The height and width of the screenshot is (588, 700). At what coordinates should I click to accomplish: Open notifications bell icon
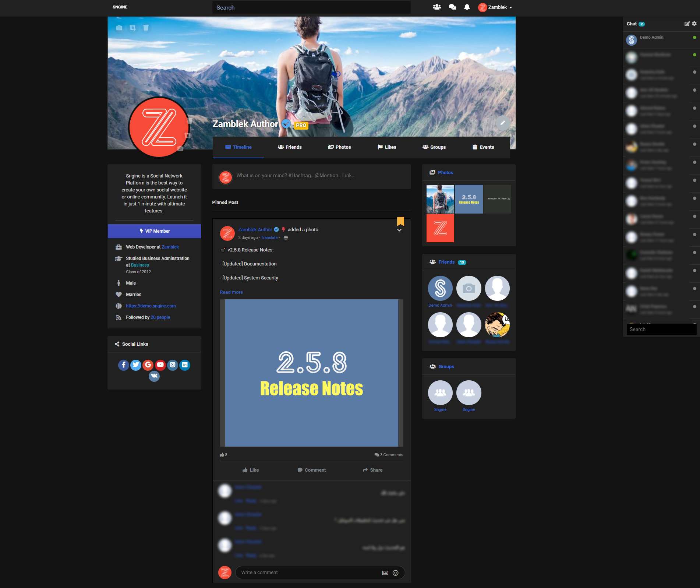pos(467,7)
